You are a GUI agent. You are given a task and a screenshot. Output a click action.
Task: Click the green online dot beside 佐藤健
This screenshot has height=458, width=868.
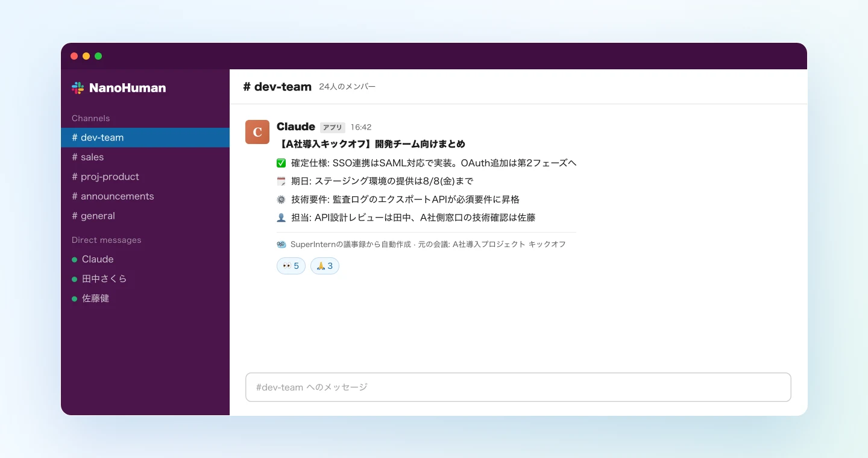75,299
